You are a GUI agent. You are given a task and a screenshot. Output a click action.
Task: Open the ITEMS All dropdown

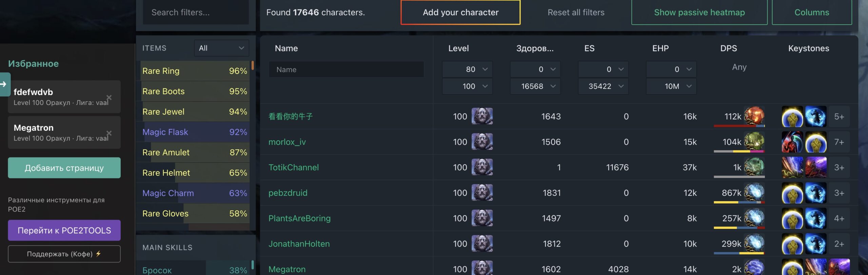tap(221, 48)
